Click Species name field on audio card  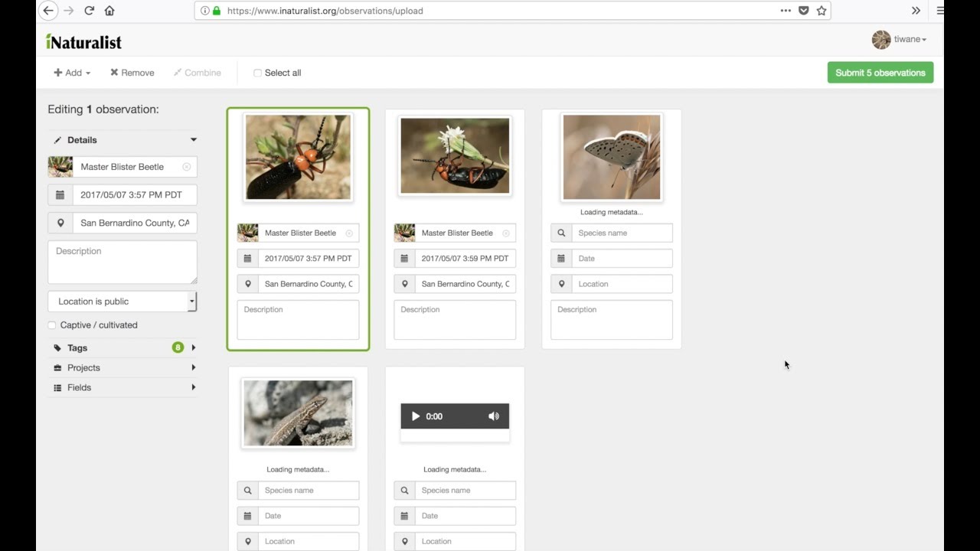465,491
